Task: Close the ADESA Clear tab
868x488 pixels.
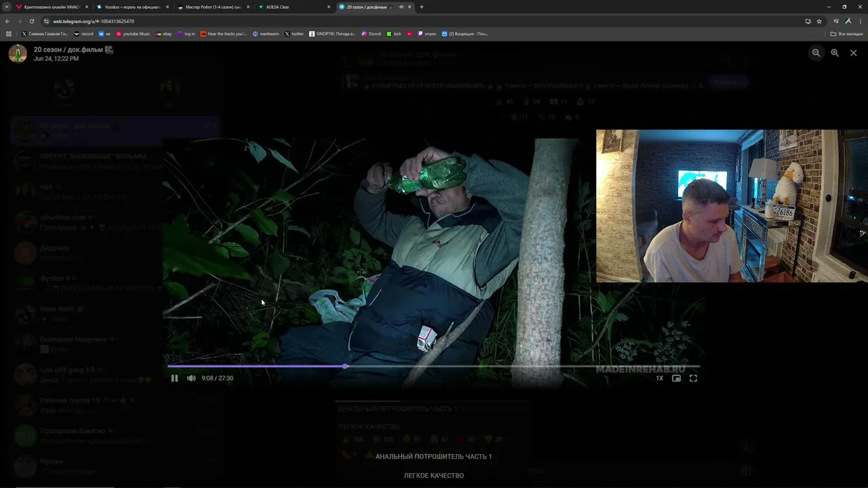Action: [x=329, y=7]
